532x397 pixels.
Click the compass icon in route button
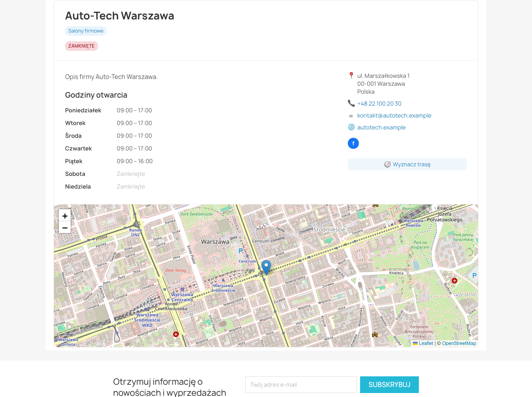click(387, 164)
